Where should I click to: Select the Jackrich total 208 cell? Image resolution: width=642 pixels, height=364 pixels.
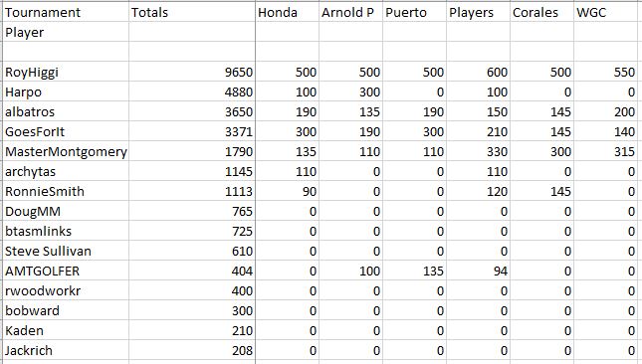click(x=192, y=350)
